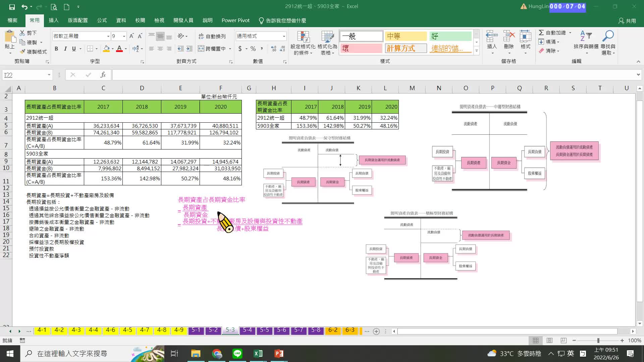This screenshot has height=362, width=644.
Task: Expand the Name Box dropdown arrow
Action: [x=49, y=75]
